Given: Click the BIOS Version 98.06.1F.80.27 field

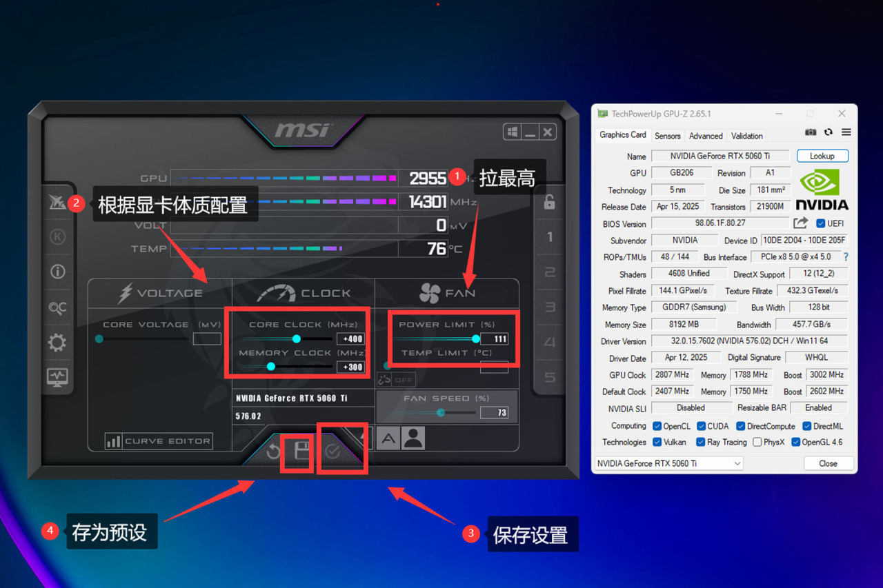Looking at the screenshot, I should [720, 223].
